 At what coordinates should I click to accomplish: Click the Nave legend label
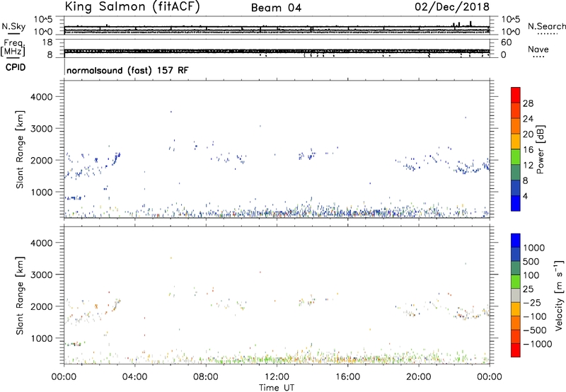pos(538,49)
